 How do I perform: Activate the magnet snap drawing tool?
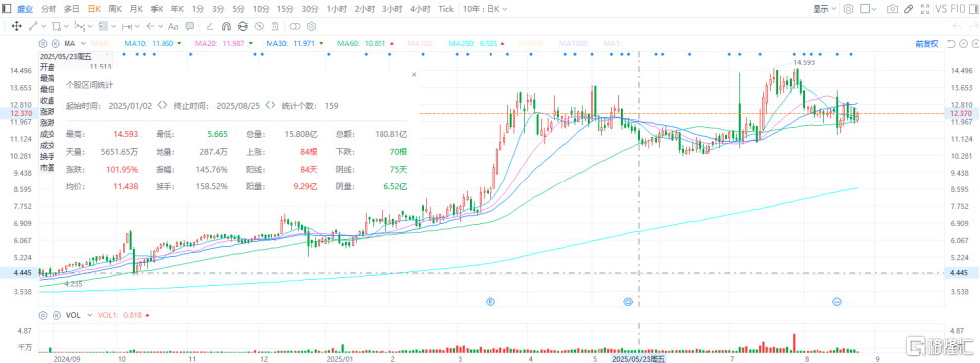(226, 27)
